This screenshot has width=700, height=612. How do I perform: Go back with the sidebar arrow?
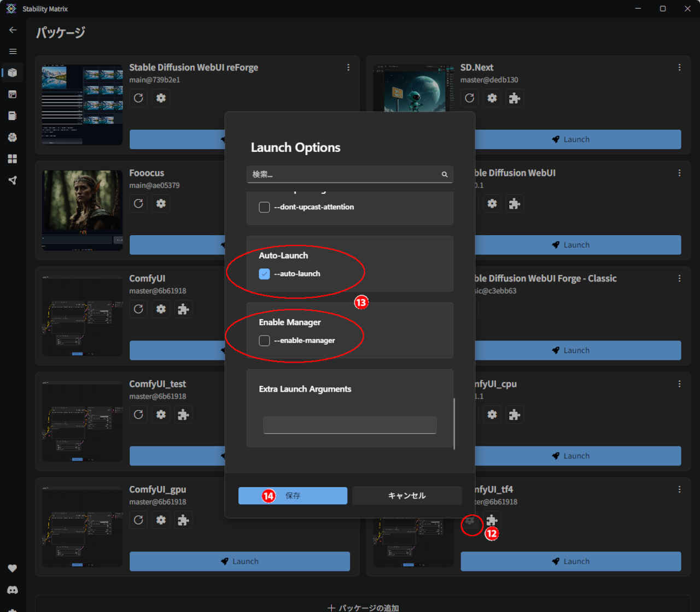13,30
